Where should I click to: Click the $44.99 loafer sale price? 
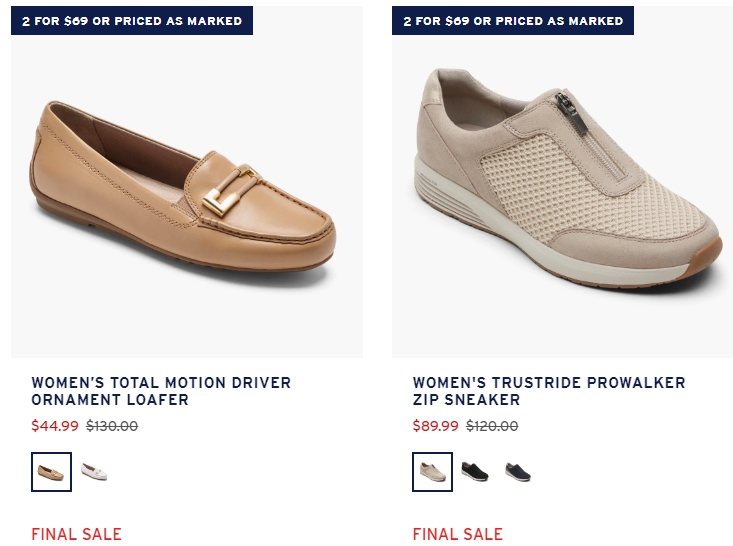pos(55,426)
